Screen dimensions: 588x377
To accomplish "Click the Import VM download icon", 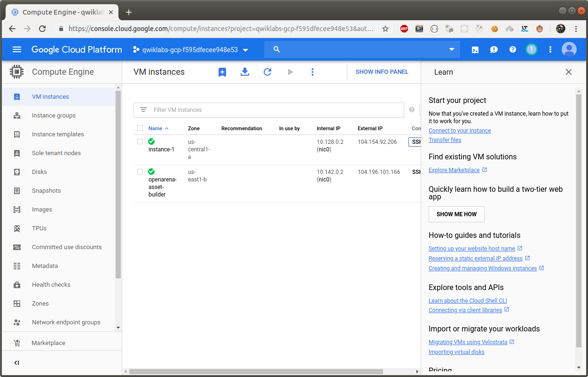I will 245,72.
